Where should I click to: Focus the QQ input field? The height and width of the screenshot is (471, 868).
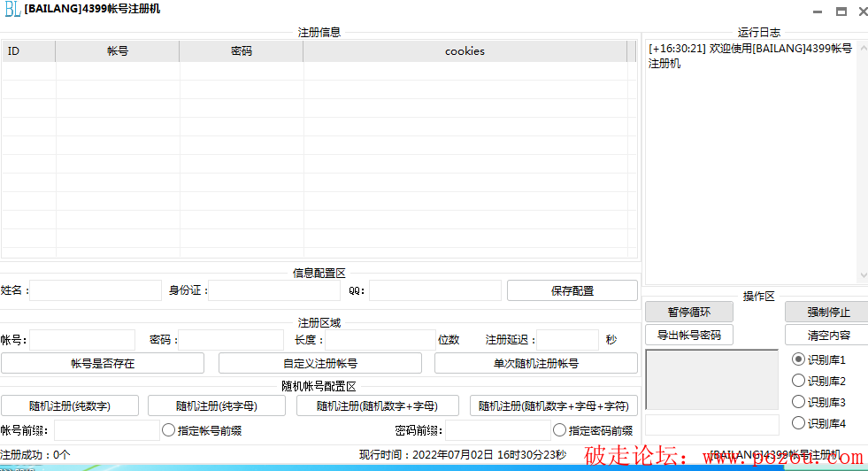click(435, 290)
